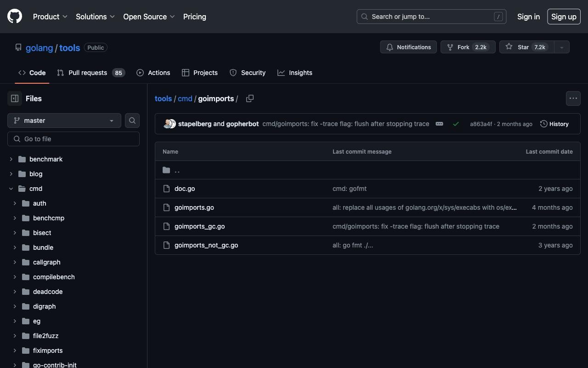Screen dimensions: 588x368
Task: Click the auth folder icon
Action: pos(26,203)
